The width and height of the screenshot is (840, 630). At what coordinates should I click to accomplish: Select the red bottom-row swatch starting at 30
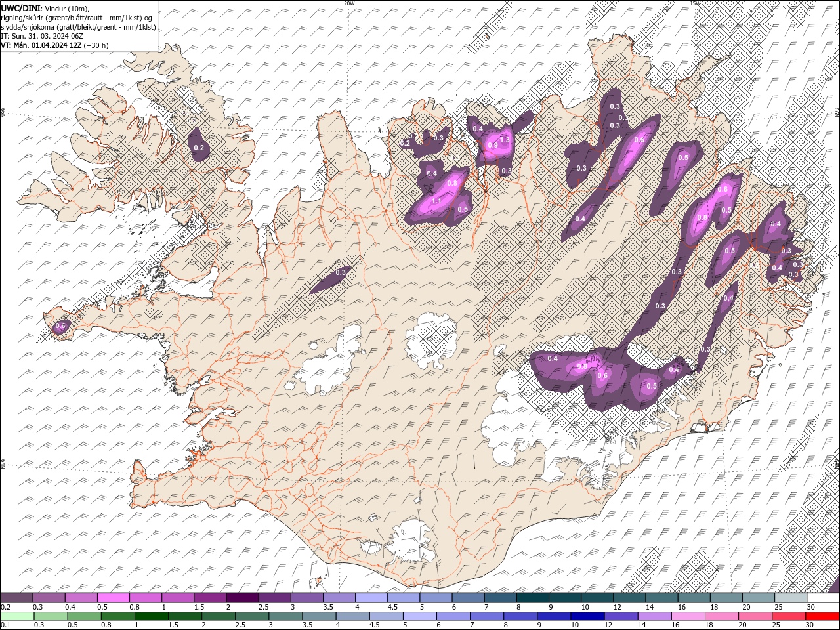[x=822, y=616]
